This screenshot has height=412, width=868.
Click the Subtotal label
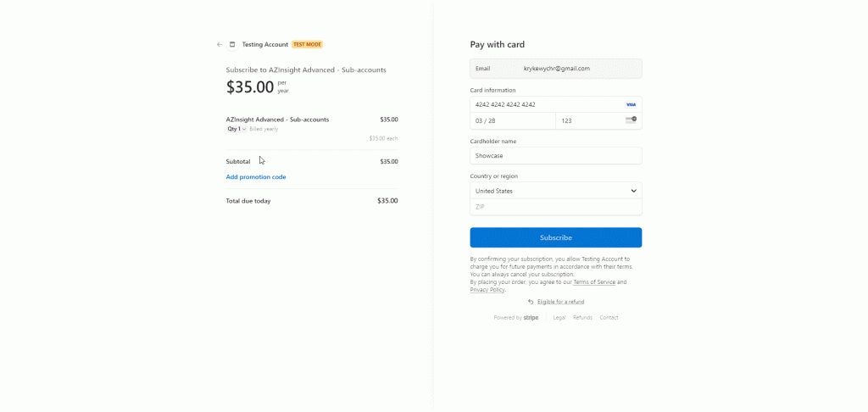click(x=238, y=162)
